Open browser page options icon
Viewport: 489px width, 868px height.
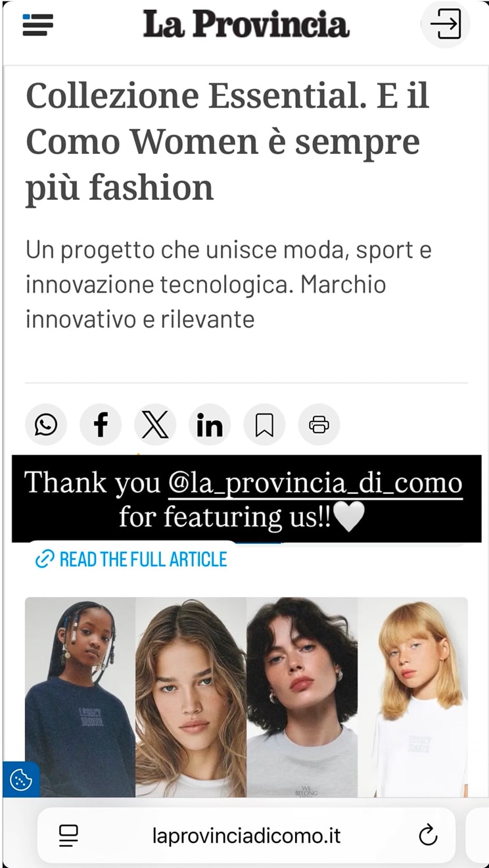coord(68,836)
